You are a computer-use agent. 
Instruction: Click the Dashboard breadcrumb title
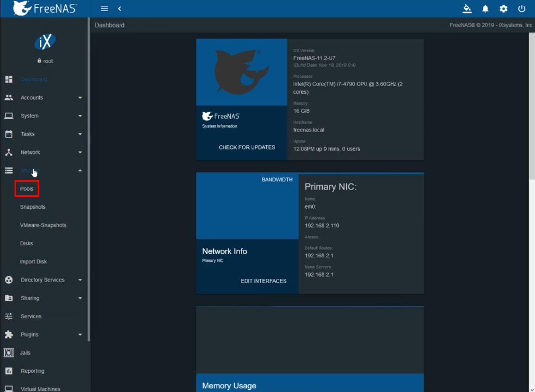110,25
